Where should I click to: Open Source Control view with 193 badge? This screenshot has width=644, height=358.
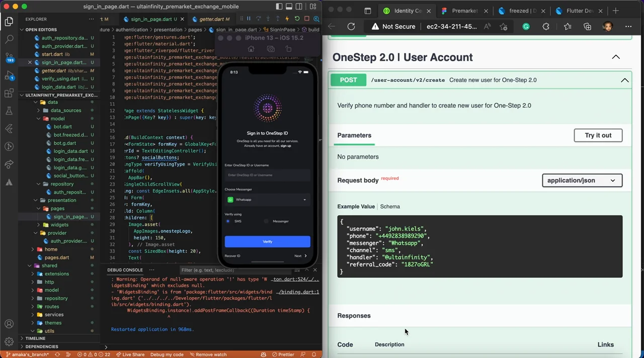[x=9, y=57]
